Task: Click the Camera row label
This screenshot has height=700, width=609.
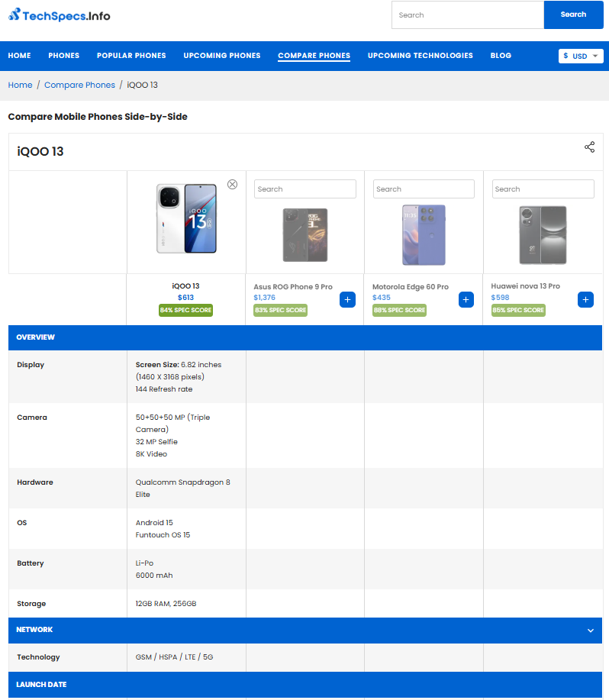Action: point(32,418)
